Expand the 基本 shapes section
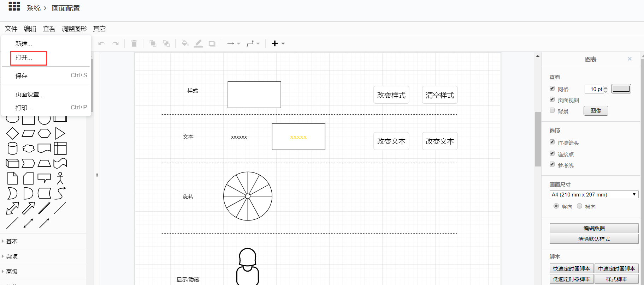644x285 pixels. click(x=12, y=241)
